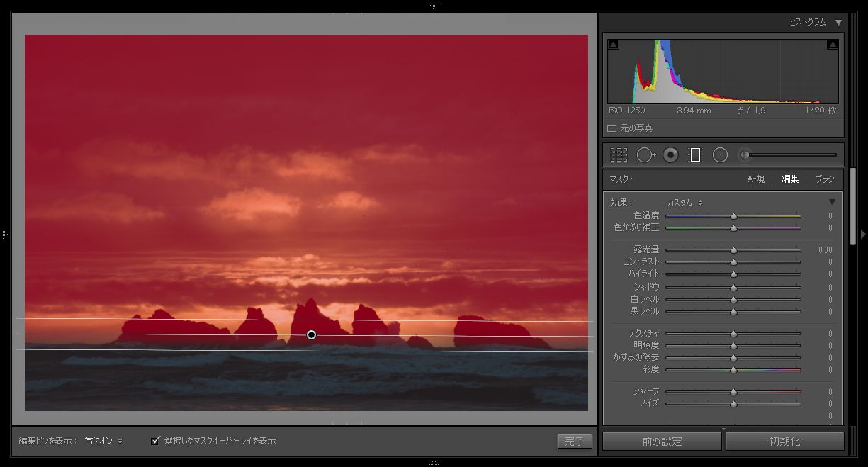Open the 編集ピンを表示 常にオン dropdown
The width and height of the screenshot is (868, 467).
[103, 441]
